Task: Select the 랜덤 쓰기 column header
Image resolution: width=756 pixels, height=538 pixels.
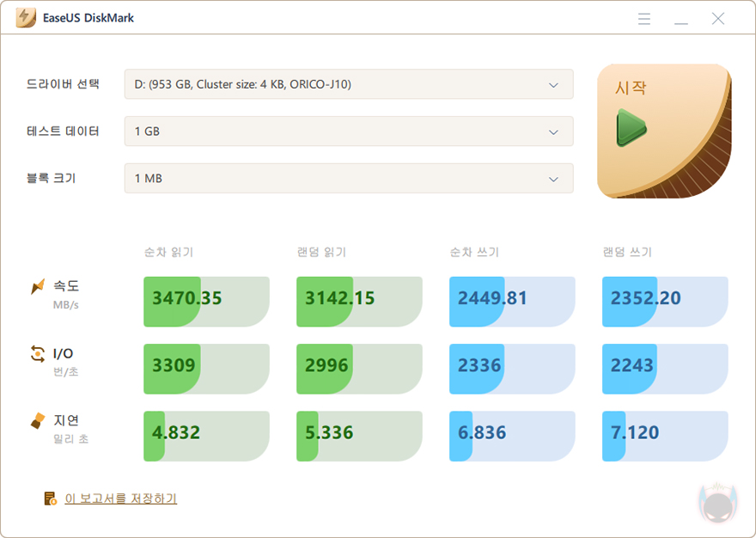Action: pos(627,252)
